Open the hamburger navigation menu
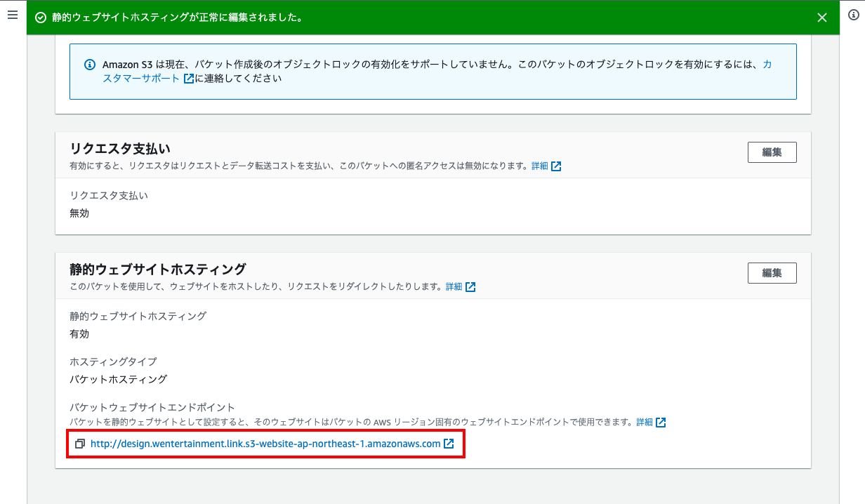The image size is (865, 504). click(x=12, y=15)
